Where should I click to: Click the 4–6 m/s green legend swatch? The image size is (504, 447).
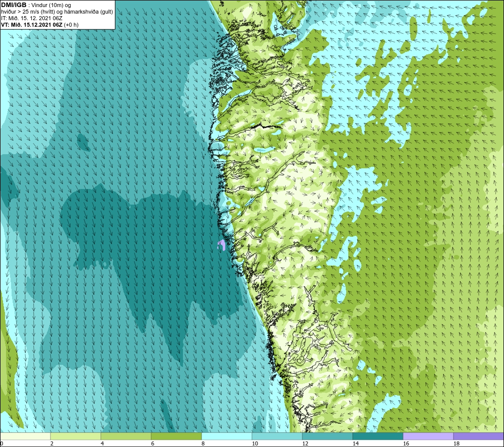[x=126, y=436]
